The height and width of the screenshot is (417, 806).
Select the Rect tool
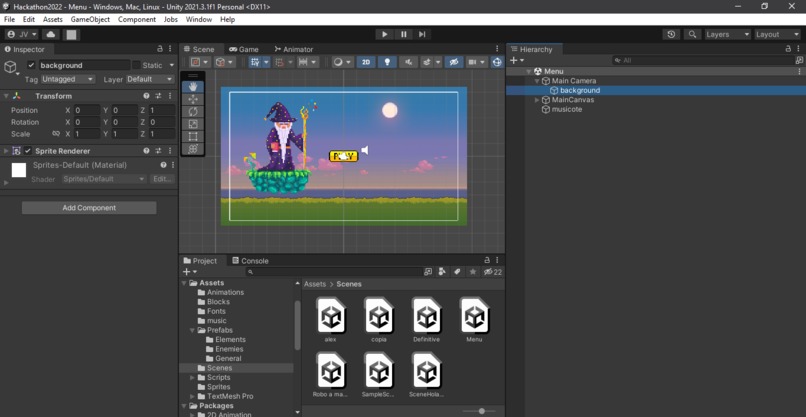pyautogui.click(x=193, y=136)
